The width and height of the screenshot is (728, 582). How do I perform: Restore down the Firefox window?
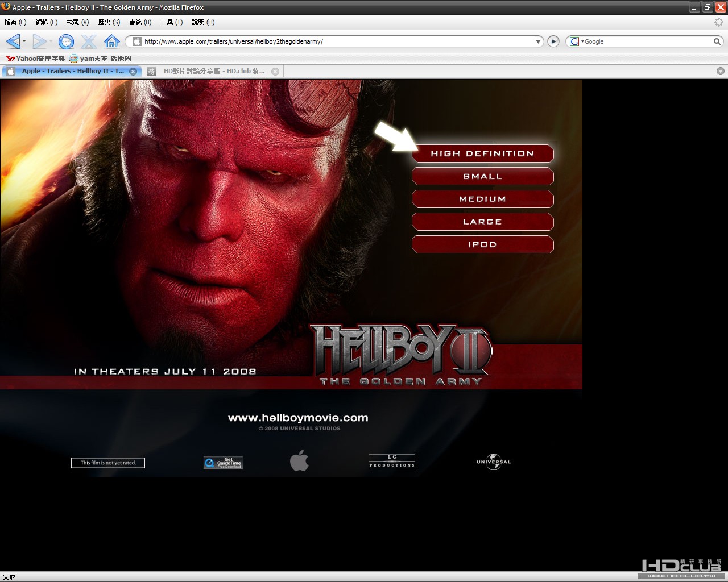click(x=708, y=7)
